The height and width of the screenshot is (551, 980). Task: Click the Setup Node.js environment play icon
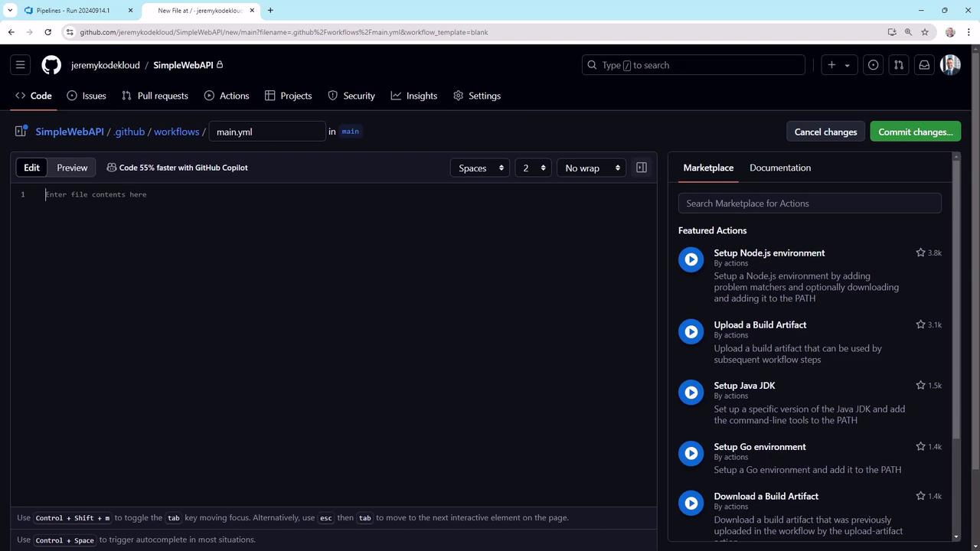[x=691, y=259]
